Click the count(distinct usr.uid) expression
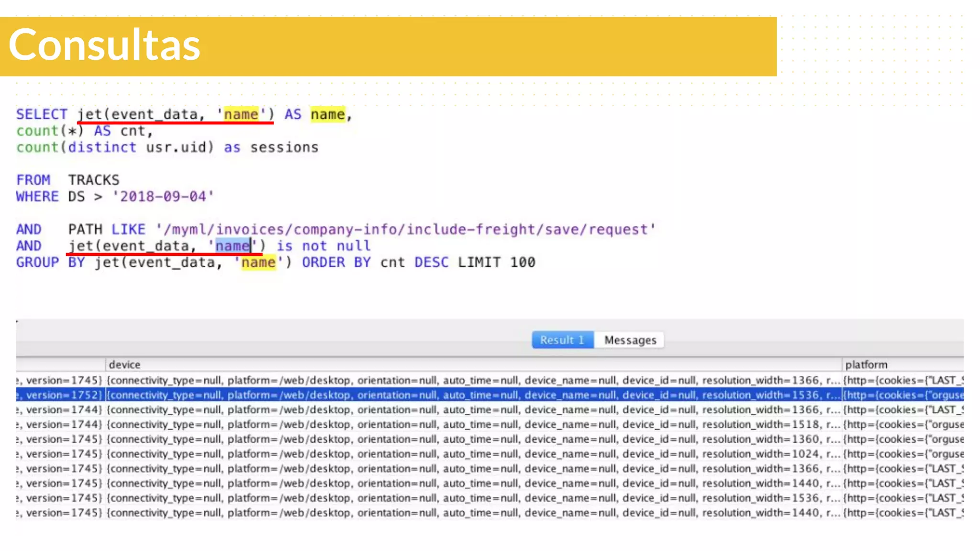Viewport: 980px width, 551px height. tap(115, 147)
